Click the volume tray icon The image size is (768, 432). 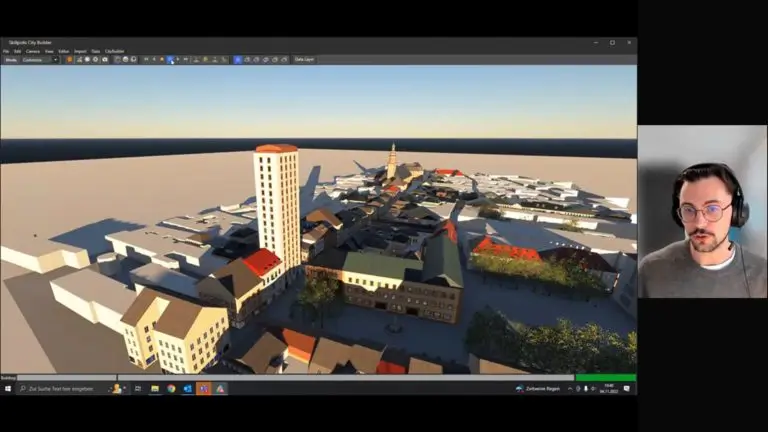(x=593, y=388)
